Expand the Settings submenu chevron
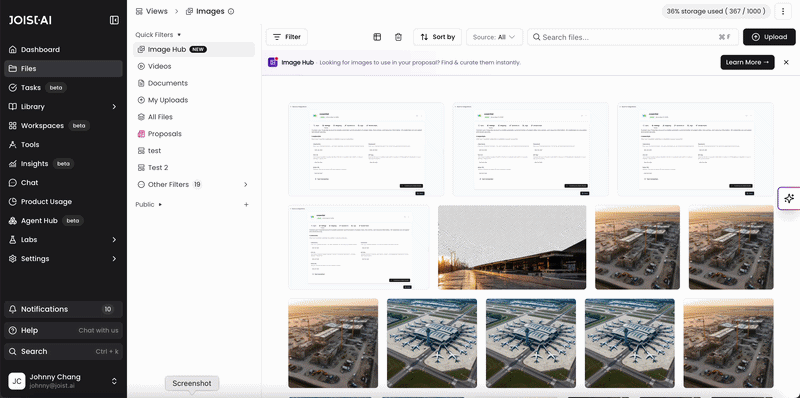Screen dimensions: 800x398 point(114,259)
